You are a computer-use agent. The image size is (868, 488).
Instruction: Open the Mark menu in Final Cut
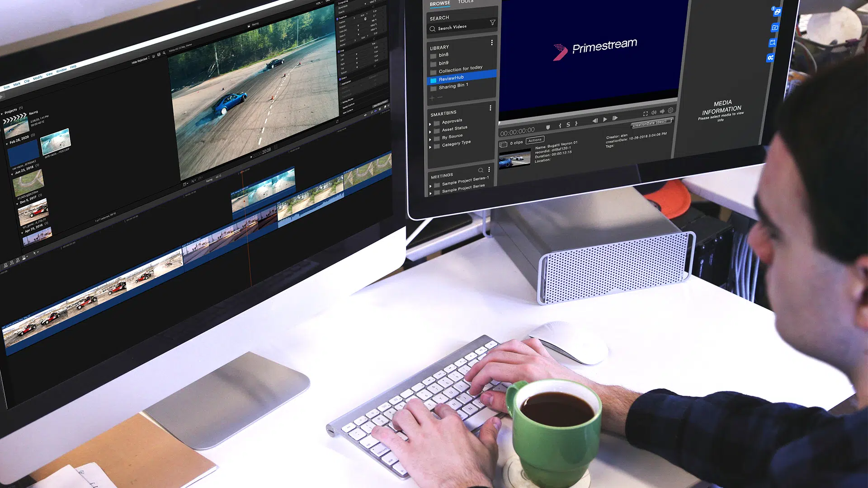(17, 84)
